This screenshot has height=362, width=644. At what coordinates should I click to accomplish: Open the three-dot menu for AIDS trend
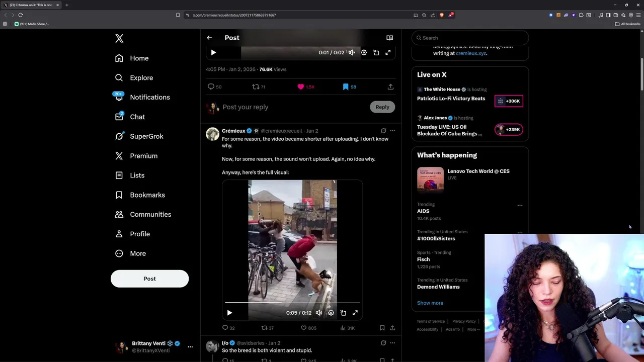pos(520,205)
